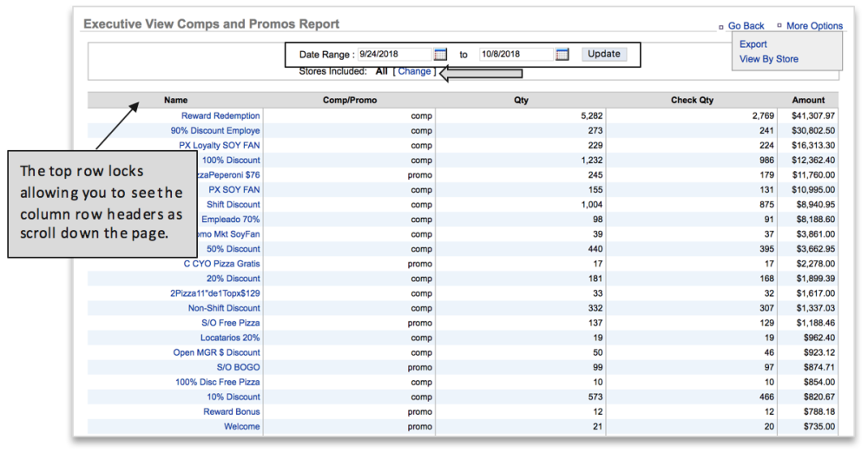
Task: Open the Non-Shift Discount entry
Action: point(224,308)
